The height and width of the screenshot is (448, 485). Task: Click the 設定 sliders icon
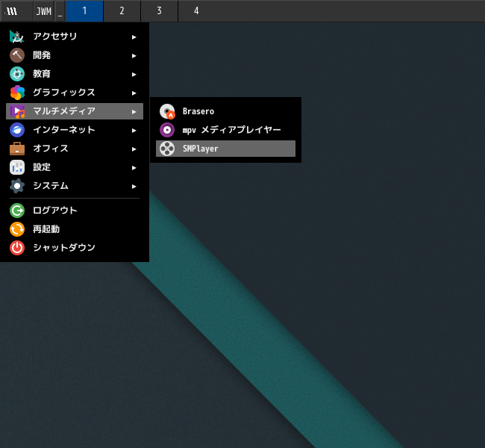[17, 167]
